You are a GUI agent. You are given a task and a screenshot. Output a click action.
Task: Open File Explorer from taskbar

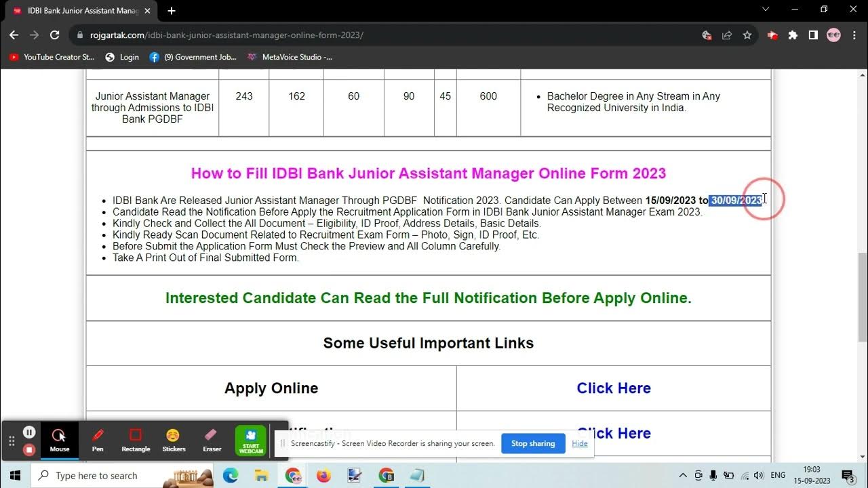tap(262, 475)
